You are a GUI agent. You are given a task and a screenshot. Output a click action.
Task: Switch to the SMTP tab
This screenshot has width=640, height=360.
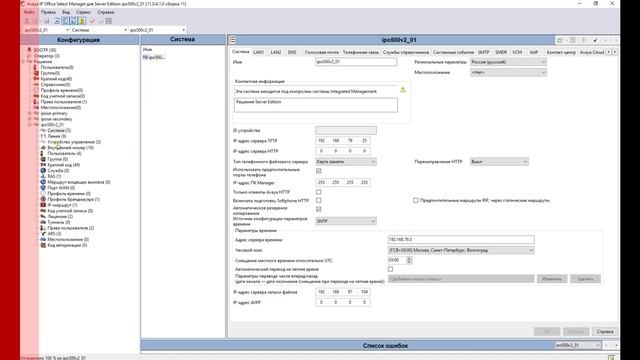coord(484,52)
